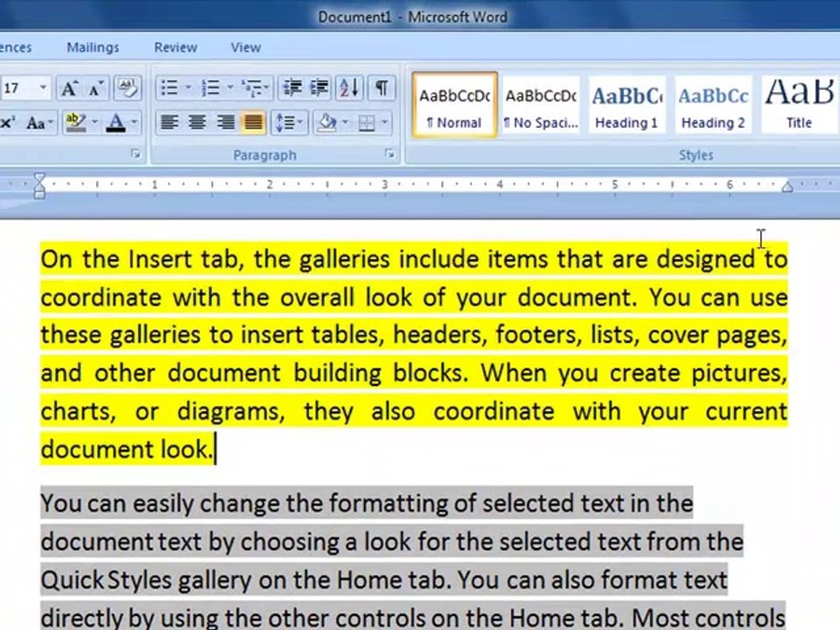Apply the font color A button
This screenshot has height=630, width=840.
pos(115,122)
